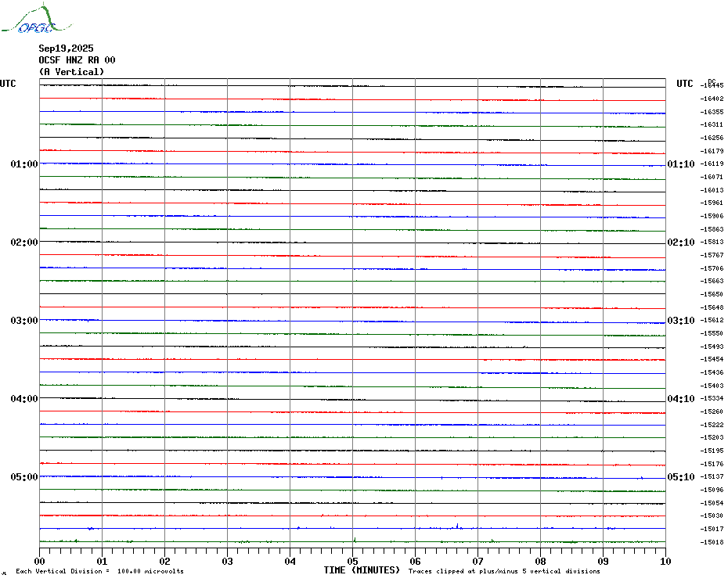Click the DC offset value -15030

click(712, 516)
